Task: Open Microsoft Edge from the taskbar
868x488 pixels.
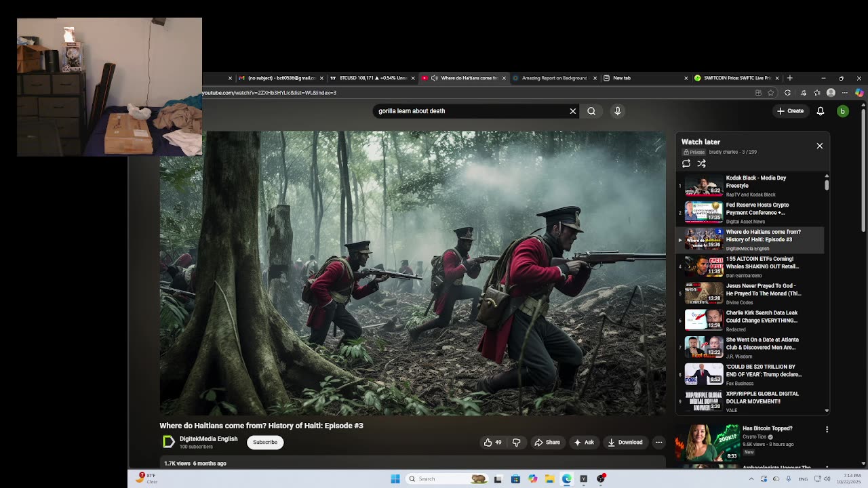Action: (x=566, y=479)
